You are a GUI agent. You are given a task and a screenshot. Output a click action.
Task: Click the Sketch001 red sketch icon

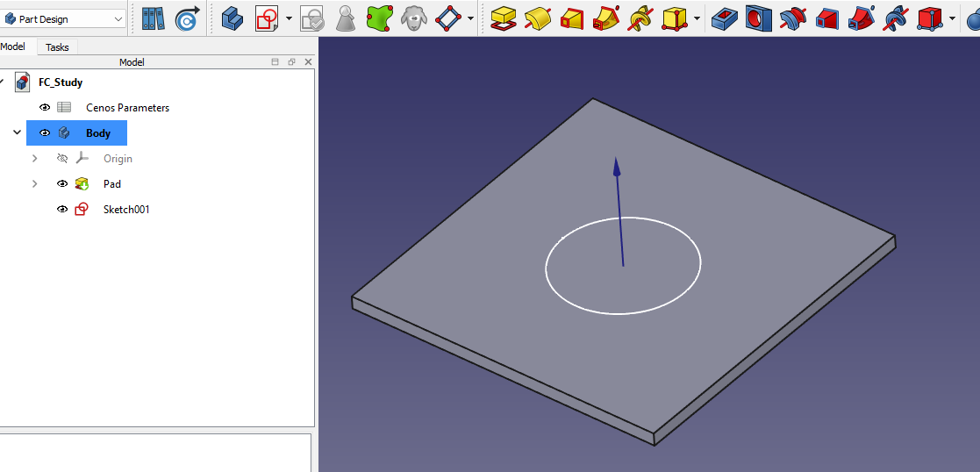[x=82, y=210]
